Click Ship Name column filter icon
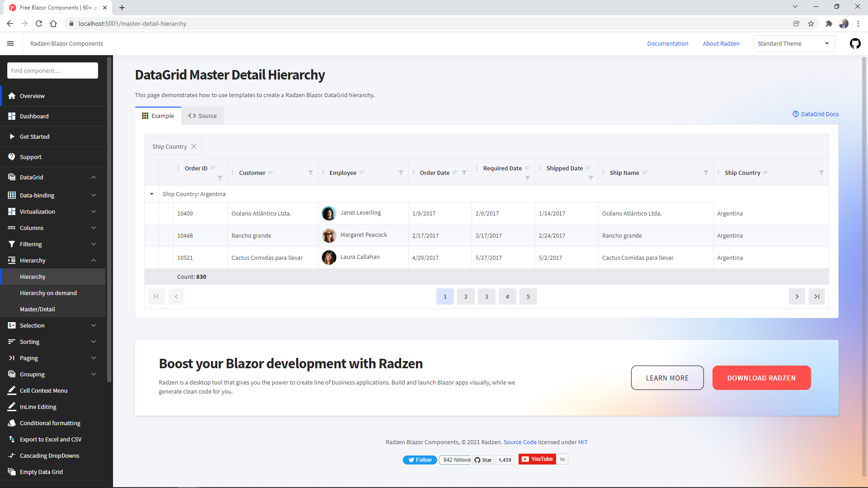This screenshot has height=488, width=868. click(706, 173)
